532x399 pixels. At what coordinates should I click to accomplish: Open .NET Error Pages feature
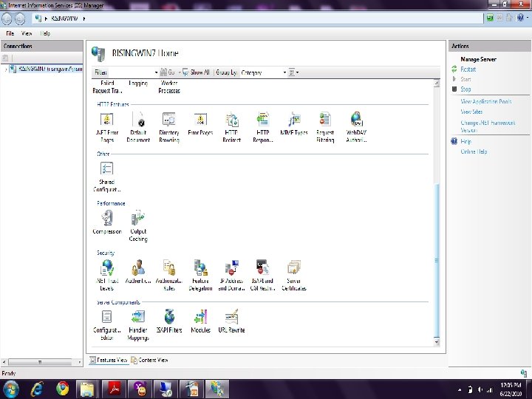106,127
